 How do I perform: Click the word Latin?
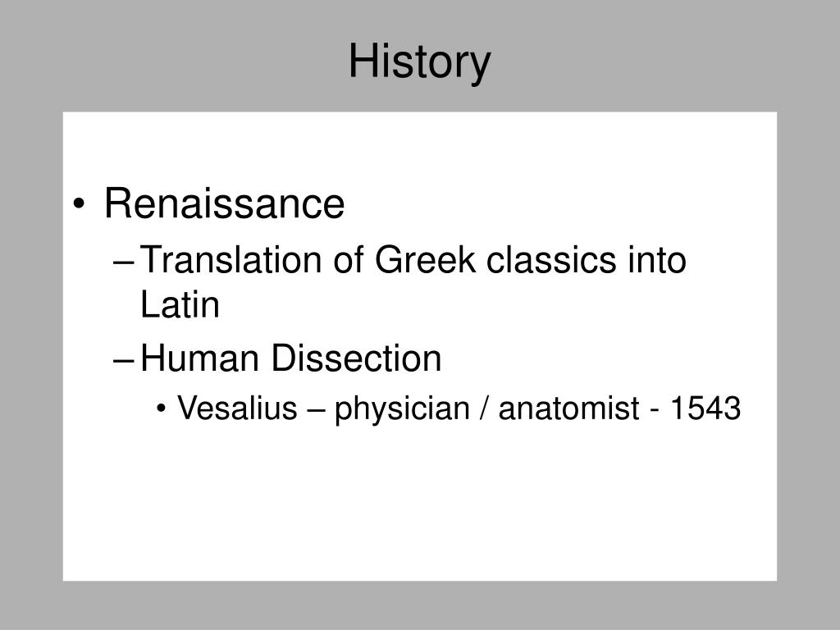point(180,304)
